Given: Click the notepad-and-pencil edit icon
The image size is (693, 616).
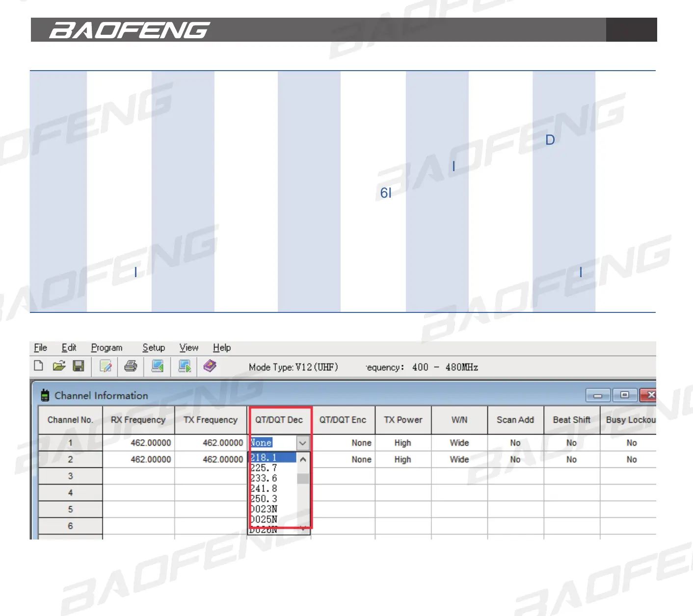Looking at the screenshot, I should pyautogui.click(x=106, y=366).
